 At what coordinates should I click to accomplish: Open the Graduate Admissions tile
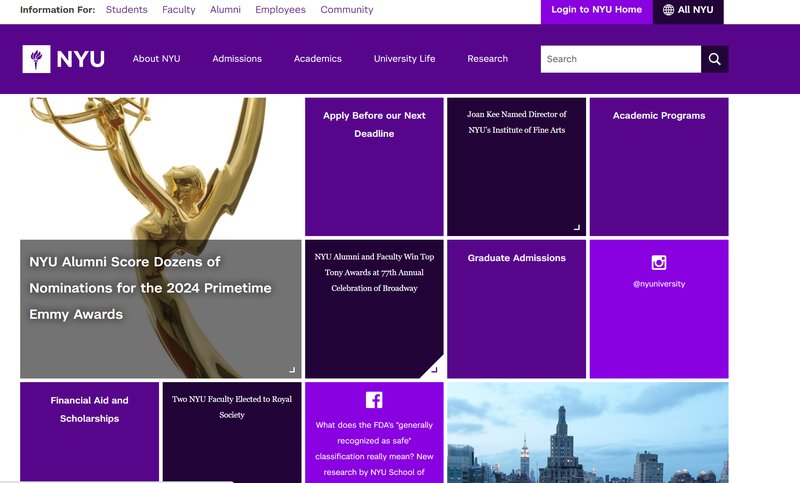tap(516, 309)
